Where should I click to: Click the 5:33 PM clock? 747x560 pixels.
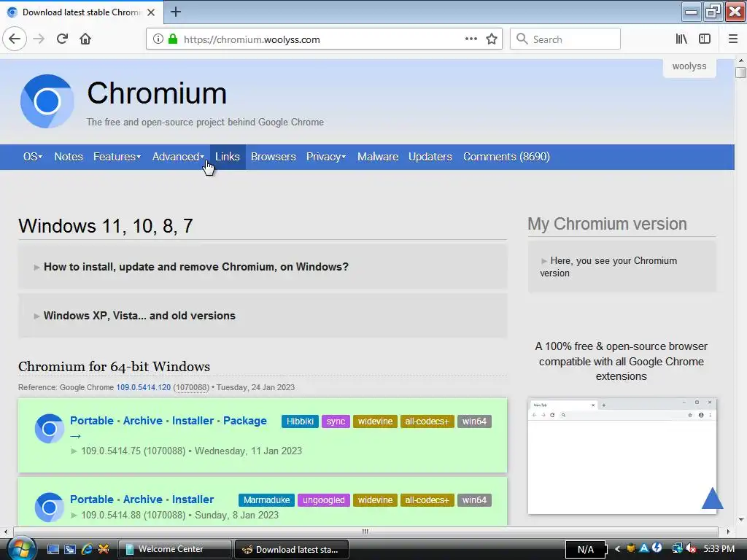(719, 548)
